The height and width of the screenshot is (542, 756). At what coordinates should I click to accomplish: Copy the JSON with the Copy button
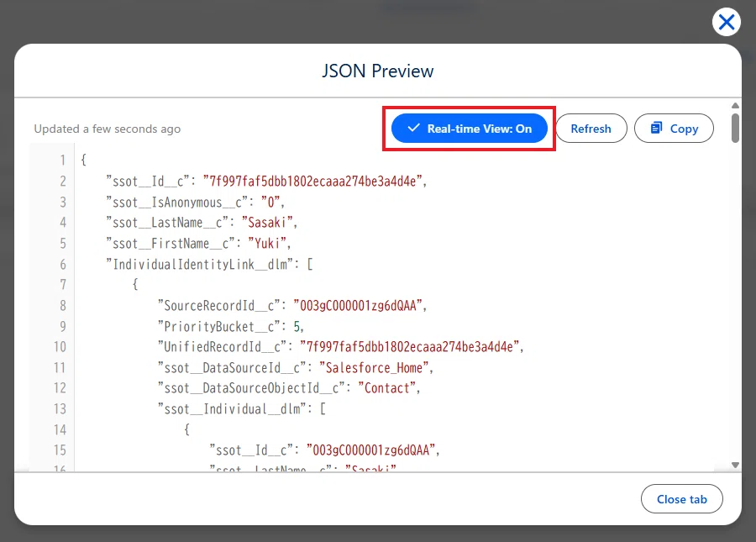coord(674,129)
